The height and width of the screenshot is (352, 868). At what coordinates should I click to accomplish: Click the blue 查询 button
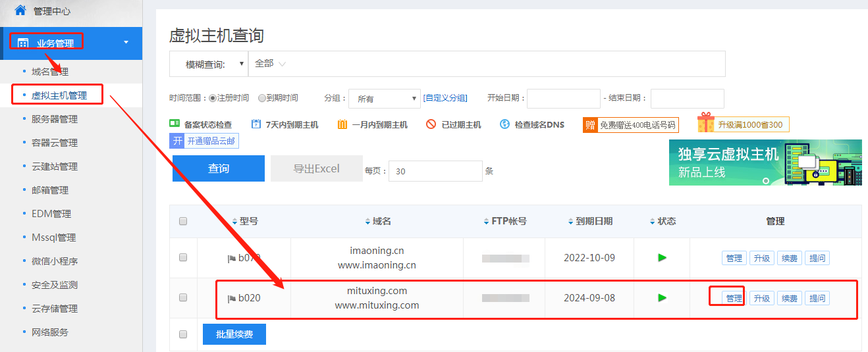point(218,168)
